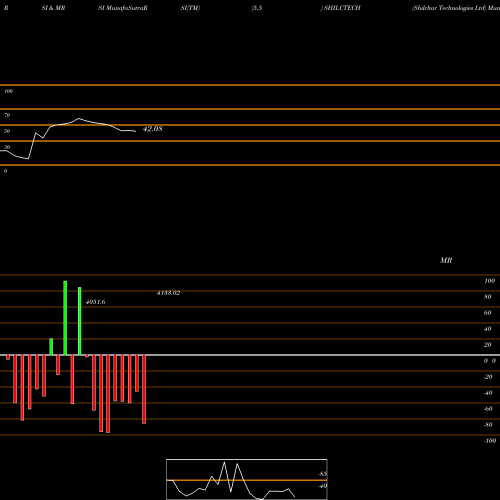Click the SI & MR header label
The width and height of the screenshot is (500, 500).
coord(53,8)
